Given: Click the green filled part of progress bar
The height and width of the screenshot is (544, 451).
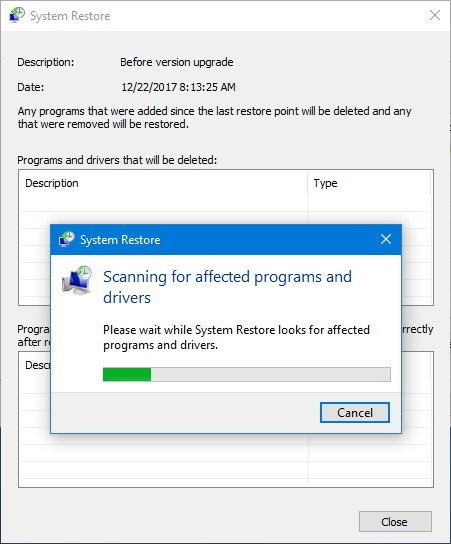Looking at the screenshot, I should point(127,374).
